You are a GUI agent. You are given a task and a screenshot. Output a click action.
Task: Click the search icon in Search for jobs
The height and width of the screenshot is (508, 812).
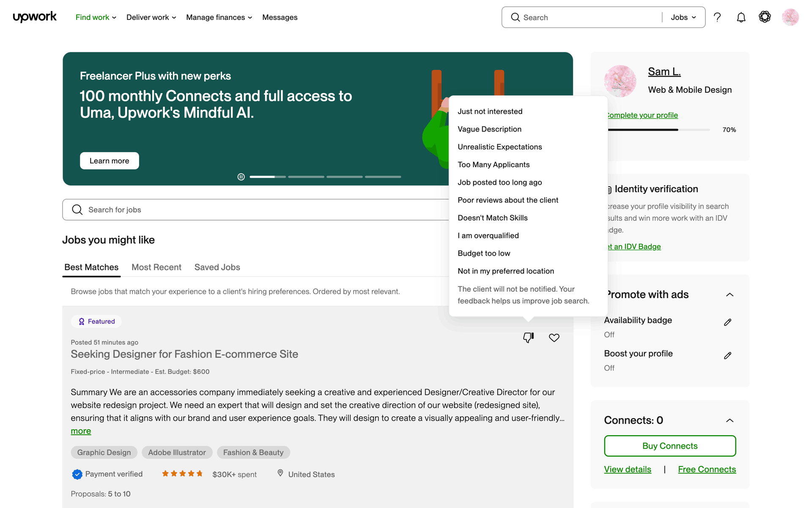click(x=77, y=210)
